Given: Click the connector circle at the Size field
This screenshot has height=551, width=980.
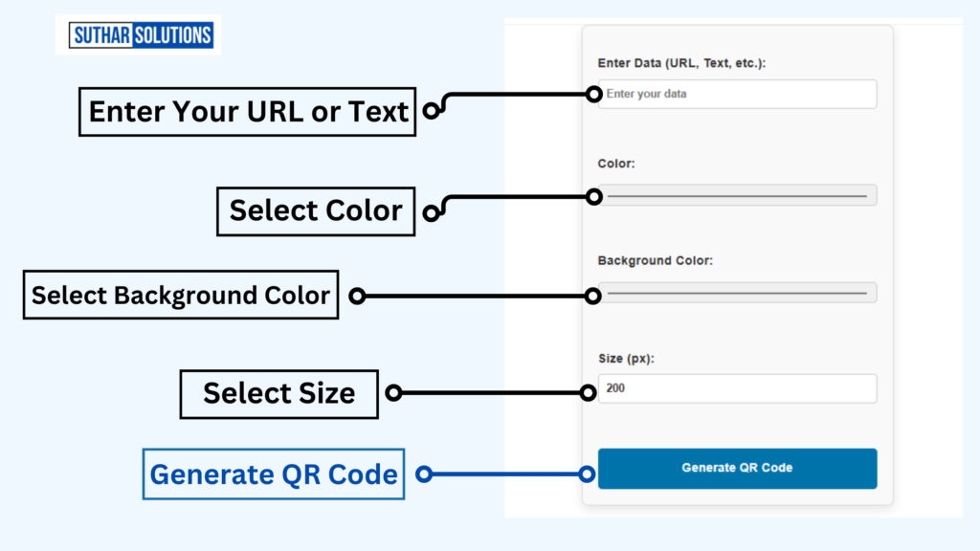Looking at the screenshot, I should (x=588, y=393).
